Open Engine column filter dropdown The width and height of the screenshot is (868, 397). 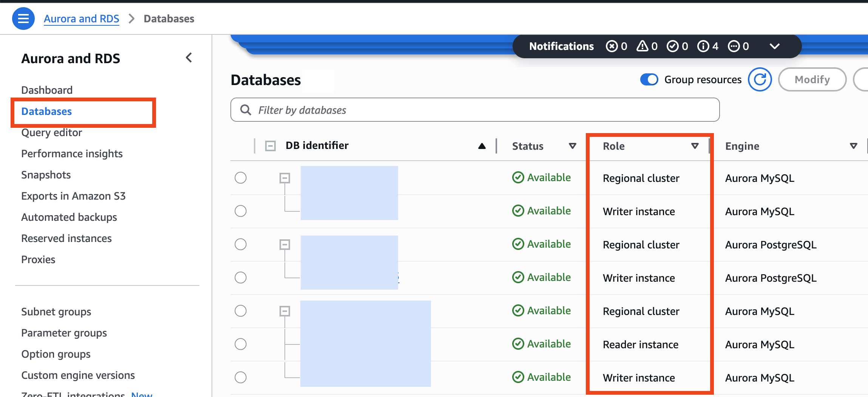point(854,146)
